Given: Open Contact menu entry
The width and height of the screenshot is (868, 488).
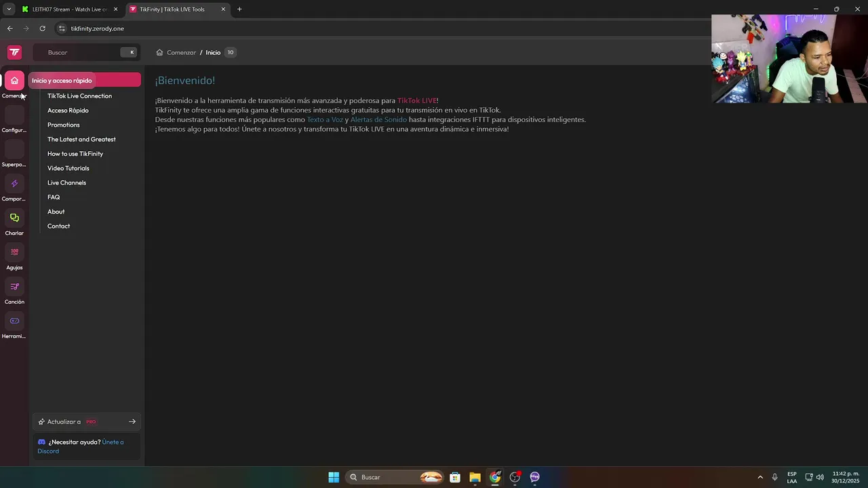Looking at the screenshot, I should pyautogui.click(x=58, y=226).
